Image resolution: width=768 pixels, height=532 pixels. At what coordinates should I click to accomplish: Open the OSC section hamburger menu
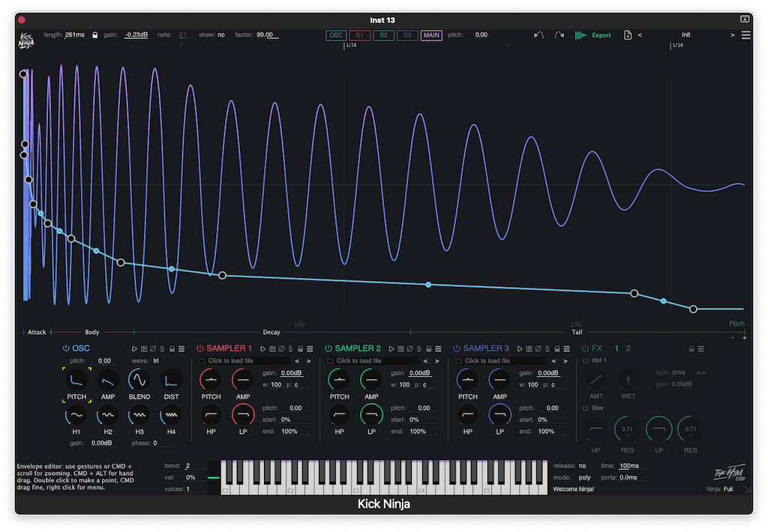181,349
